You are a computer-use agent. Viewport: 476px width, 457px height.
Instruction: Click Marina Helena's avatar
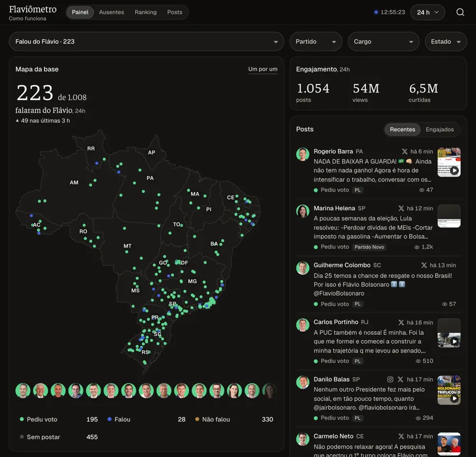click(x=303, y=212)
